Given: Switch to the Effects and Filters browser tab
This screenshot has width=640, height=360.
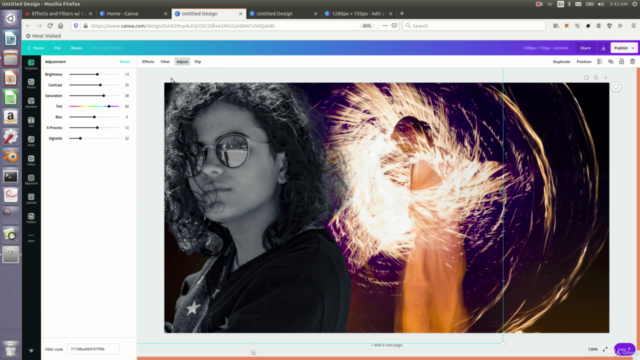Looking at the screenshot, I should (58, 13).
